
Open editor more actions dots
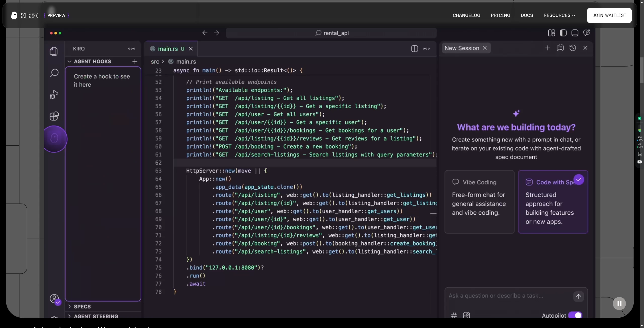426,49
